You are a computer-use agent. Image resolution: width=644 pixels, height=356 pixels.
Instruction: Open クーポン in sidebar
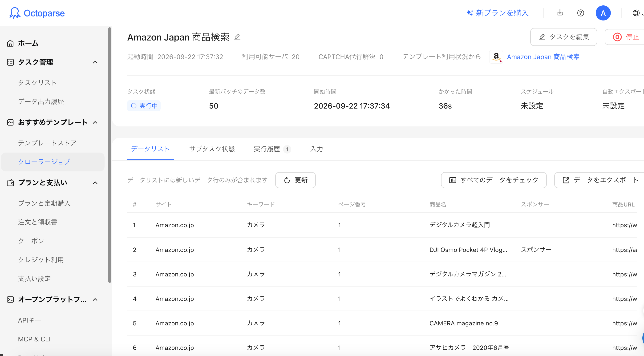[x=31, y=241]
